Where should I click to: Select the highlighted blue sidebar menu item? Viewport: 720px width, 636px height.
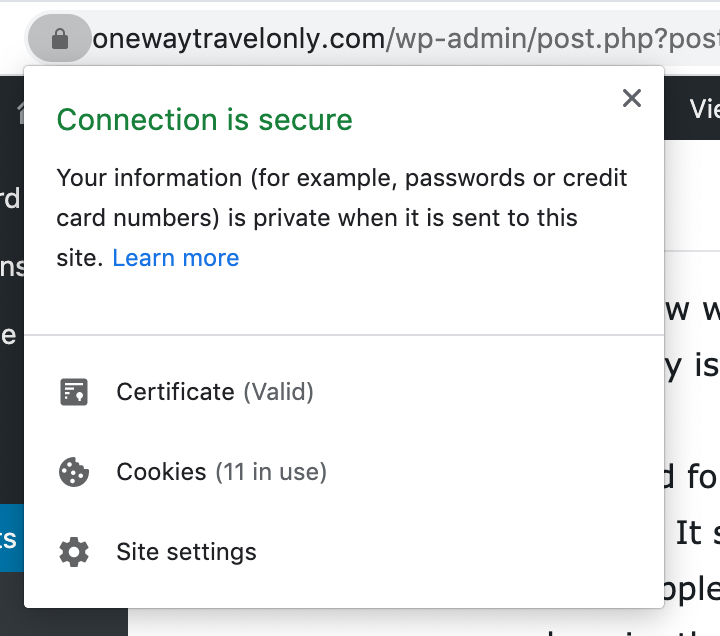coord(10,539)
